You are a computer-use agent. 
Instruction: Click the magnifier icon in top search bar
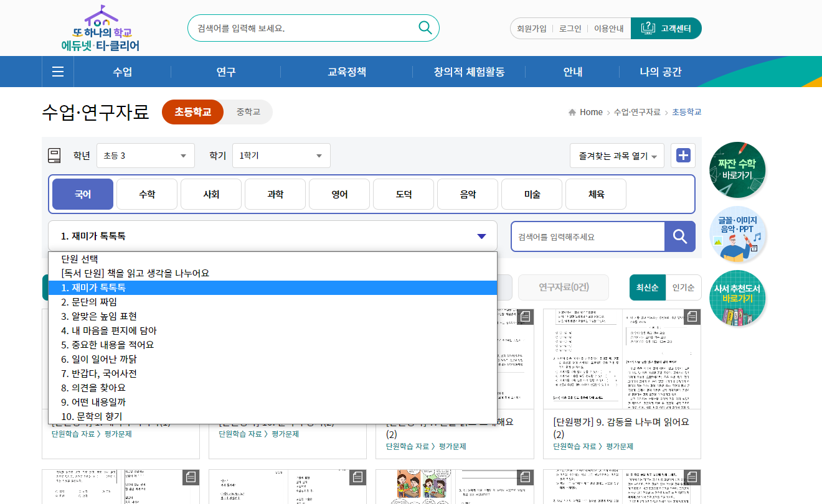(425, 28)
